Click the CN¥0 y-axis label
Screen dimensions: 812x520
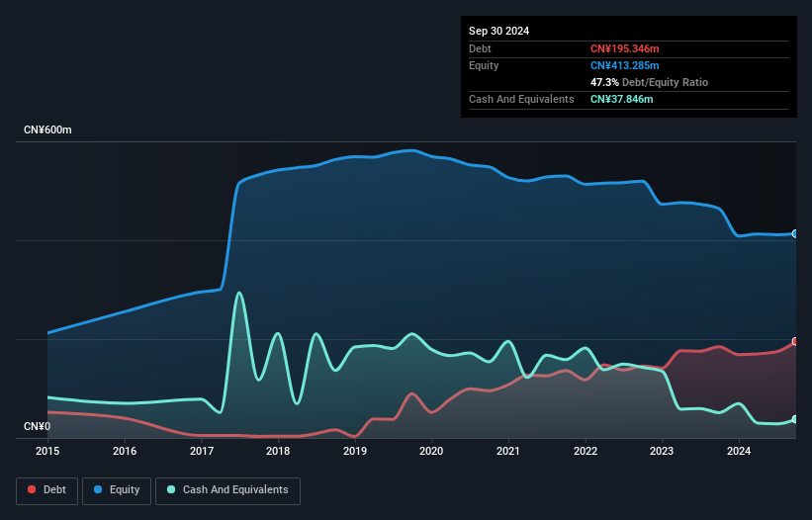(x=38, y=426)
